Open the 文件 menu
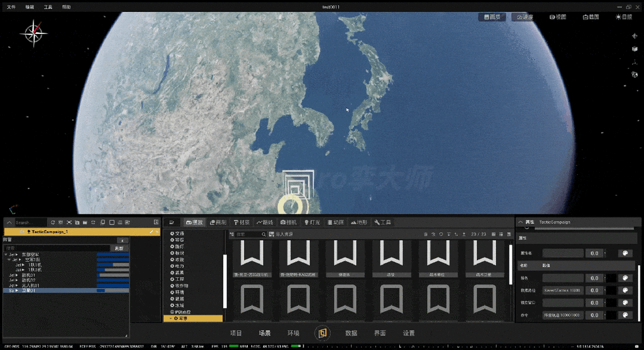 tap(11, 7)
